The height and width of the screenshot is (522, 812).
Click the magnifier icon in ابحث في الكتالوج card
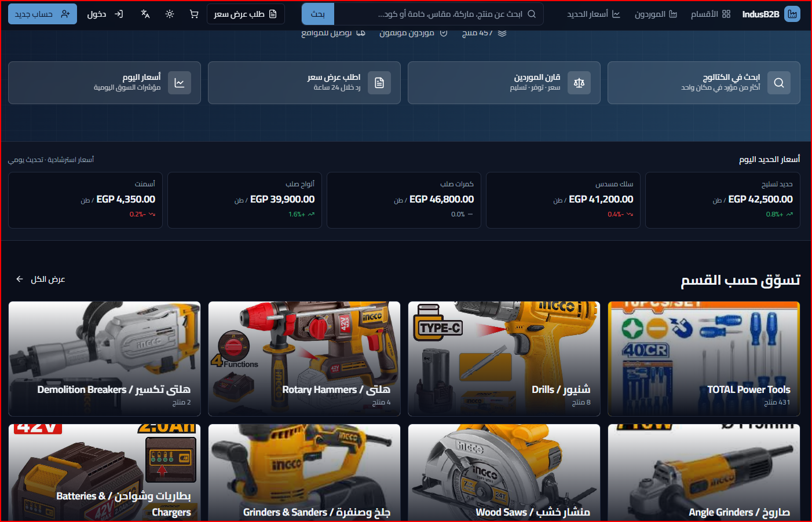point(779,83)
